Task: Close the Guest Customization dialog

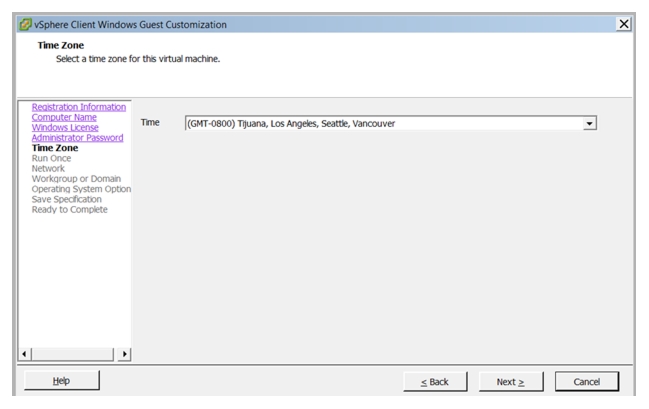Action: point(624,24)
